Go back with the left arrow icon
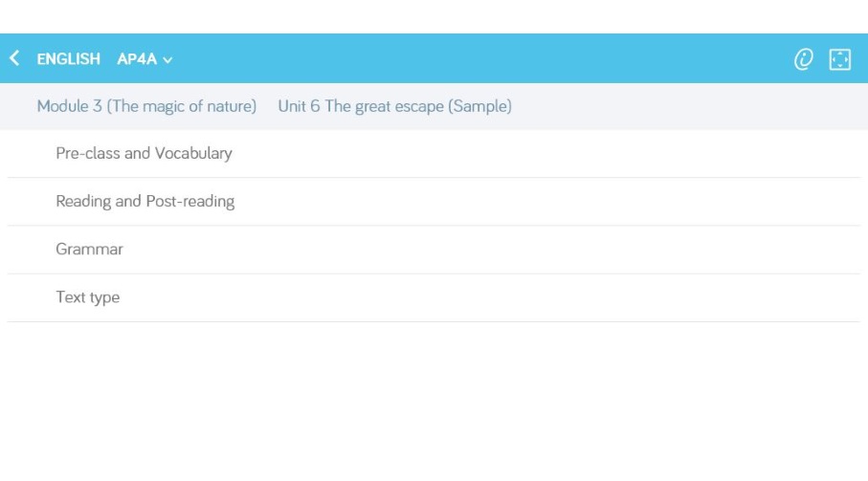 tap(14, 58)
